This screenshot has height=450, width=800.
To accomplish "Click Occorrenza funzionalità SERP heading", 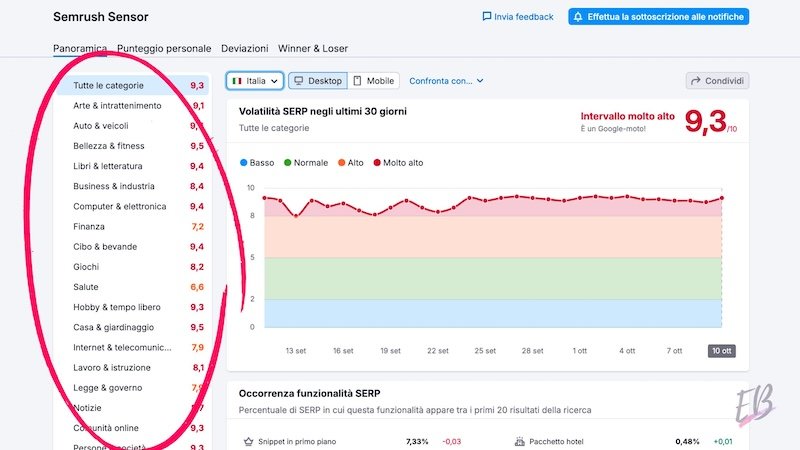I will click(309, 393).
